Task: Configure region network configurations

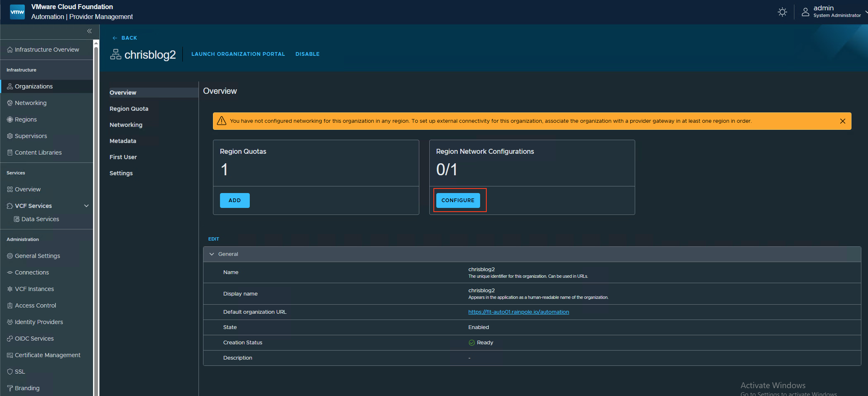Action: 458,200
